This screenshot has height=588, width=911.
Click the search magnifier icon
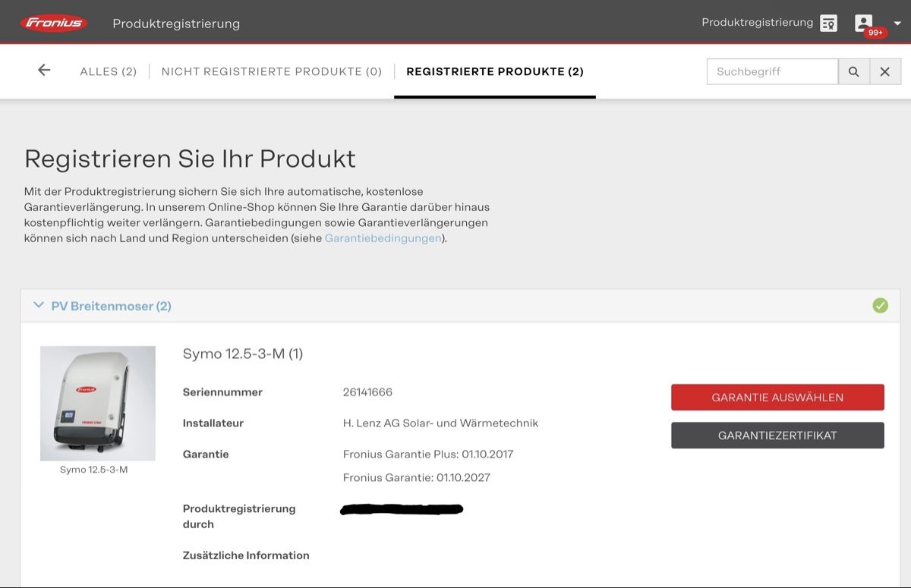click(854, 71)
